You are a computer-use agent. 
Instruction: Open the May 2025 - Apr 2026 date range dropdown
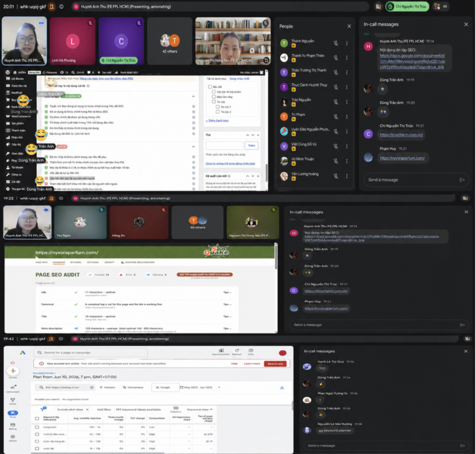point(200,388)
